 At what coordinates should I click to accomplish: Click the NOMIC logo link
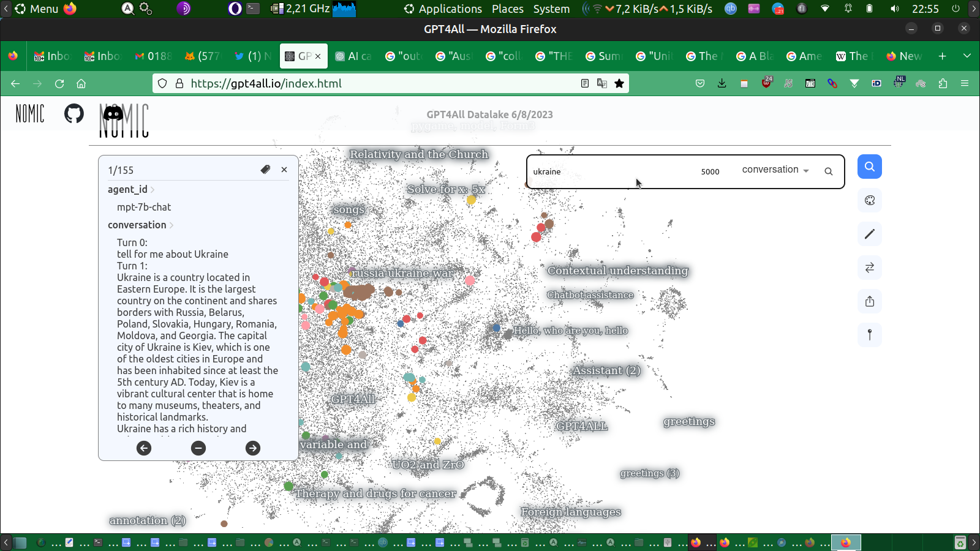click(30, 113)
